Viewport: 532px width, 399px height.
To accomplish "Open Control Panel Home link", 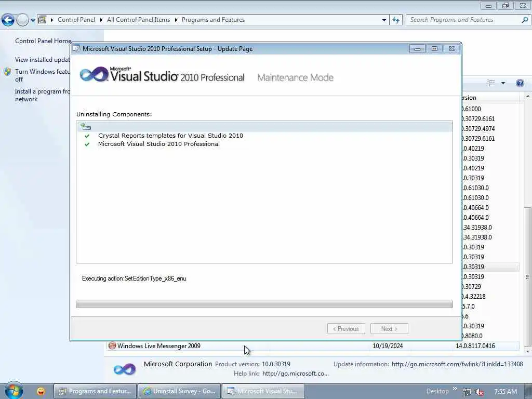I will (x=43, y=41).
